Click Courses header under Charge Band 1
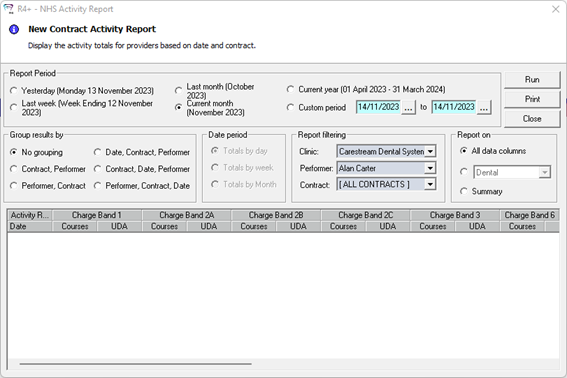Image resolution: width=567 pixels, height=378 pixels. 74,226
